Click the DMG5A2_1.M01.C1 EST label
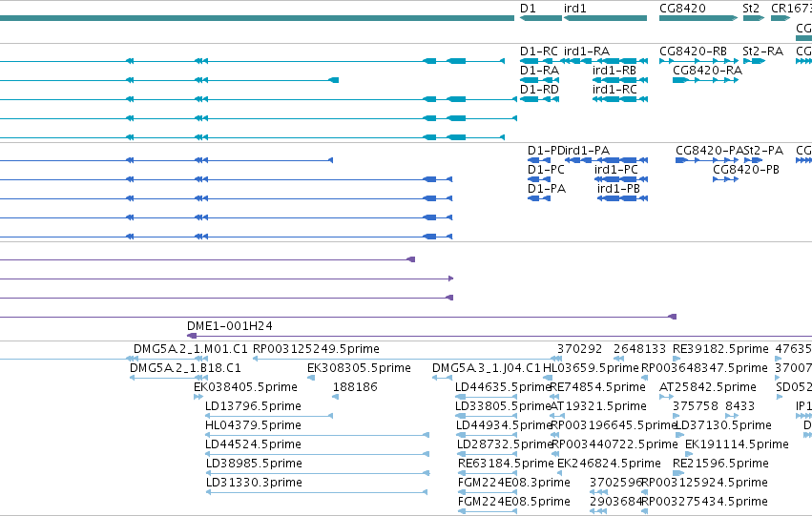The width and height of the screenshot is (812, 516). tap(191, 349)
